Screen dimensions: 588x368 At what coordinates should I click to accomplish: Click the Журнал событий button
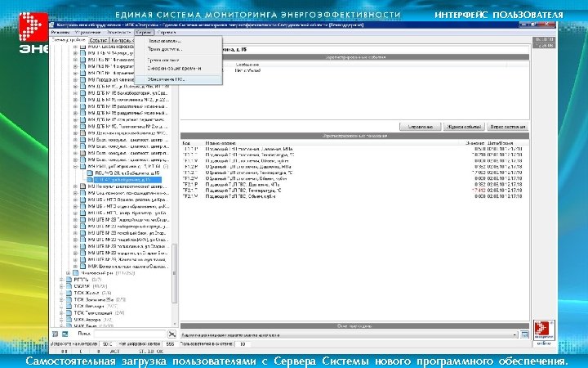coord(464,127)
